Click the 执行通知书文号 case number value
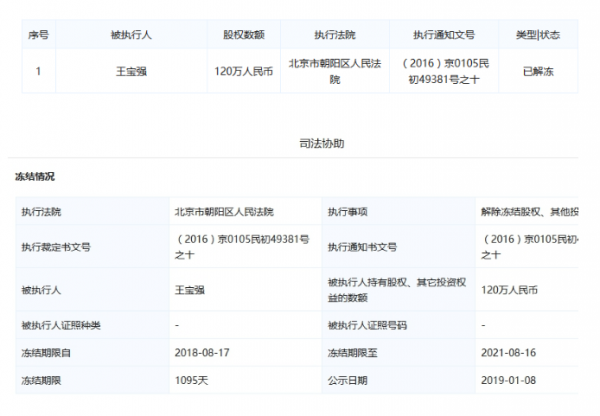The width and height of the screenshot is (600, 416). (x=530, y=247)
